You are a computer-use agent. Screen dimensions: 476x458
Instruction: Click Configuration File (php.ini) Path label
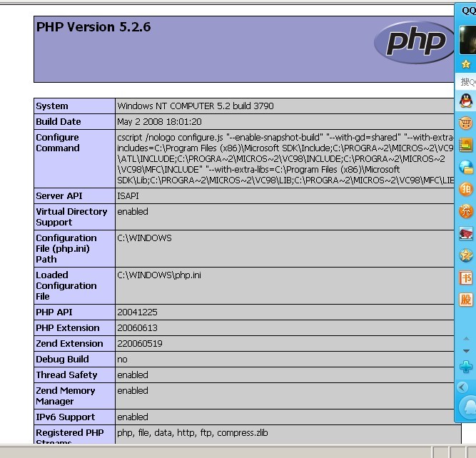pyautogui.click(x=66, y=248)
